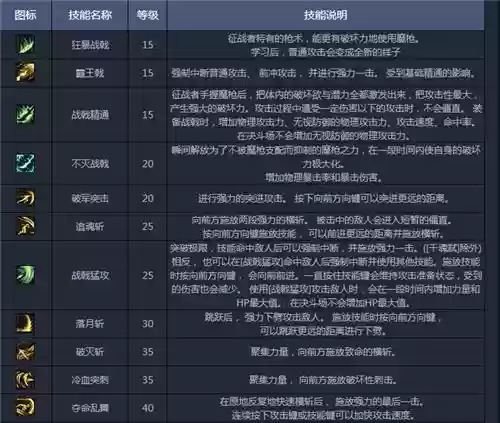Viewport: 500px width, 423px height.
Task: Click the 战戟猛攻 description paragraph
Action: [326, 275]
